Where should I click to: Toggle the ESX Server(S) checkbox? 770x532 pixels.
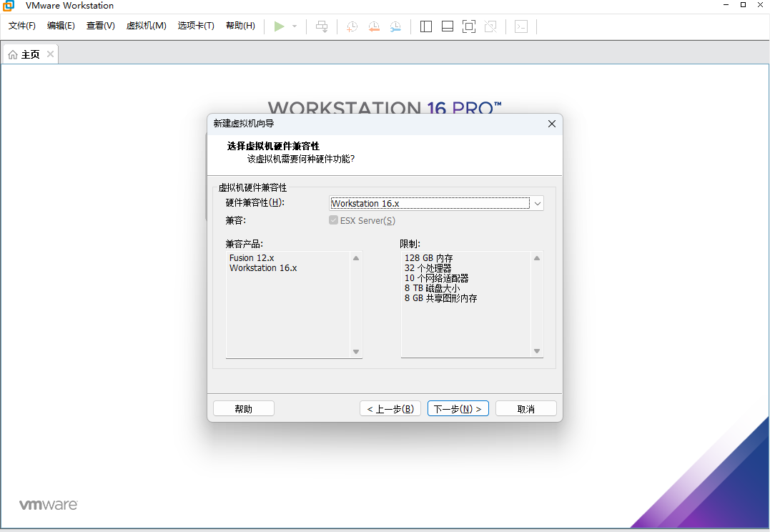pyautogui.click(x=333, y=220)
